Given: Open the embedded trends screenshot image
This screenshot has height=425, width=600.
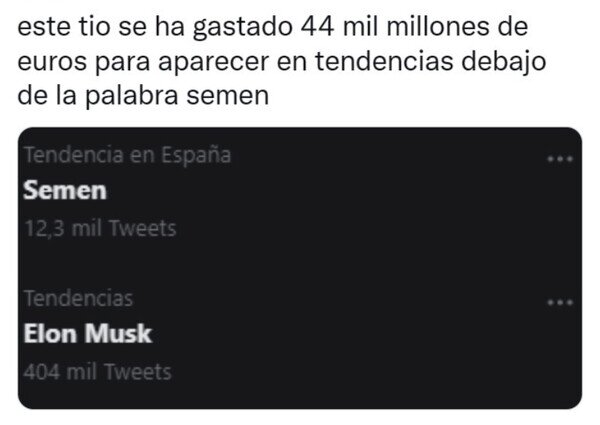Looking at the screenshot, I should coord(300,268).
